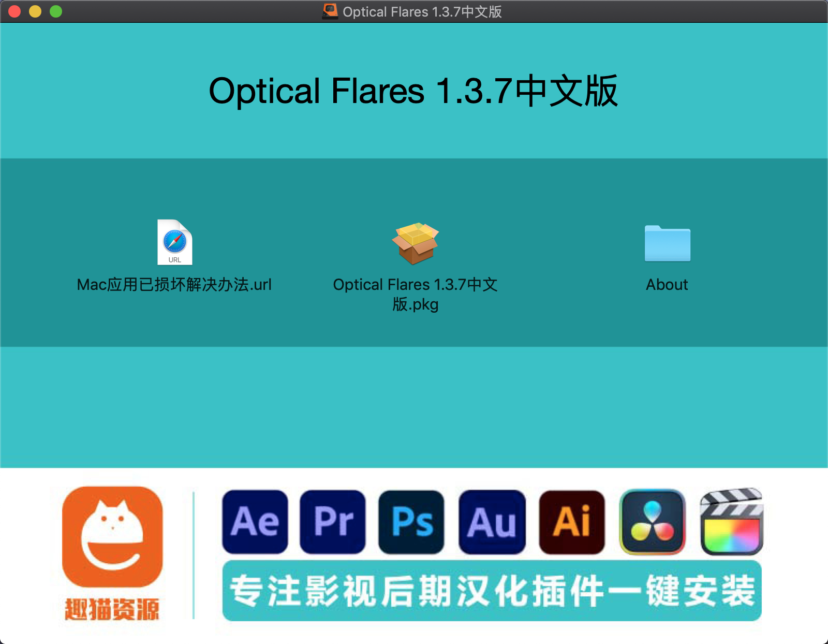828x644 pixels.
Task: Click the large Optical Flares 1.3.7中文版 heading
Action: click(x=413, y=91)
